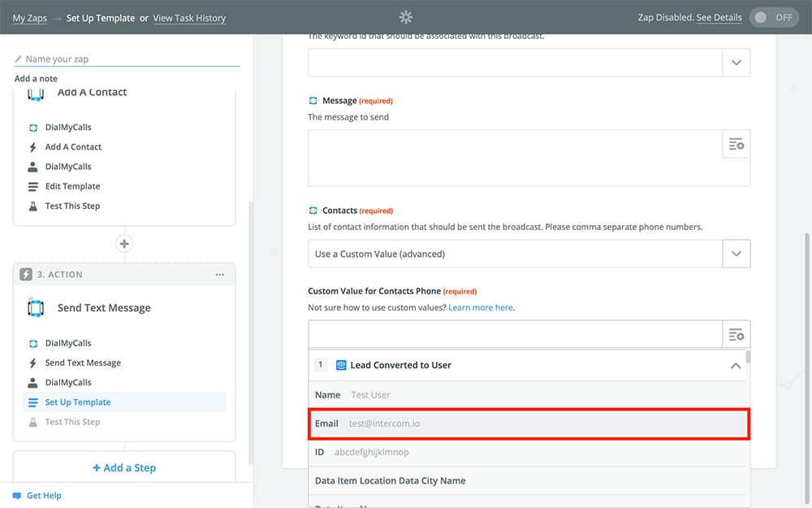The width and height of the screenshot is (812, 508).
Task: Click the dropdown list scrollbar
Action: pyautogui.click(x=748, y=358)
